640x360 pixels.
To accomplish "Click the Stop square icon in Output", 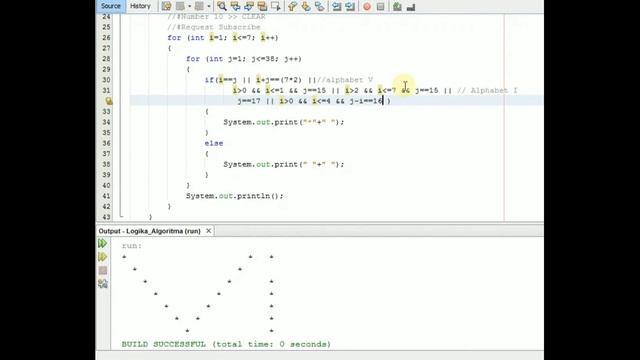I will tap(103, 270).
